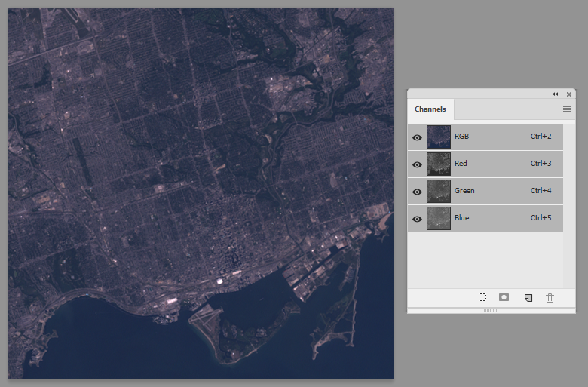Collapse panel with double-arrow icon
This screenshot has height=387, width=588.
point(556,94)
